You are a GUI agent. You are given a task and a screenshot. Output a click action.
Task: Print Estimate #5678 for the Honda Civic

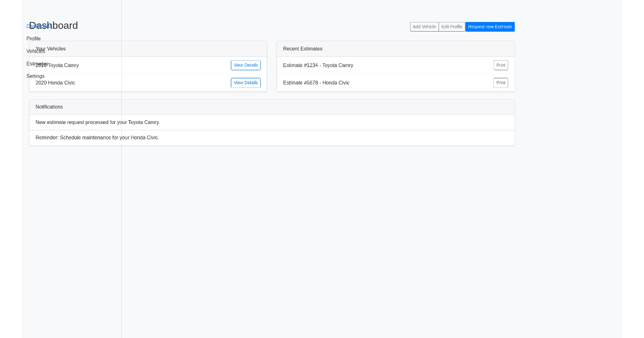(x=501, y=83)
